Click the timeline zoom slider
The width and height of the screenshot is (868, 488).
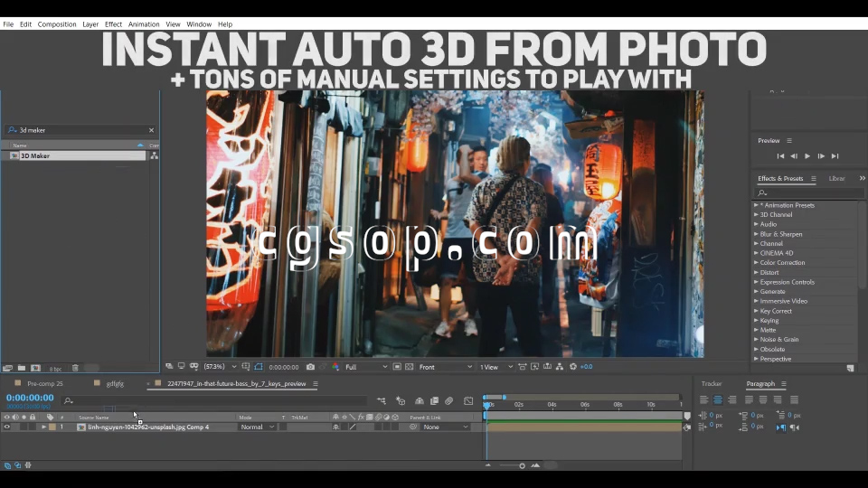(x=522, y=465)
